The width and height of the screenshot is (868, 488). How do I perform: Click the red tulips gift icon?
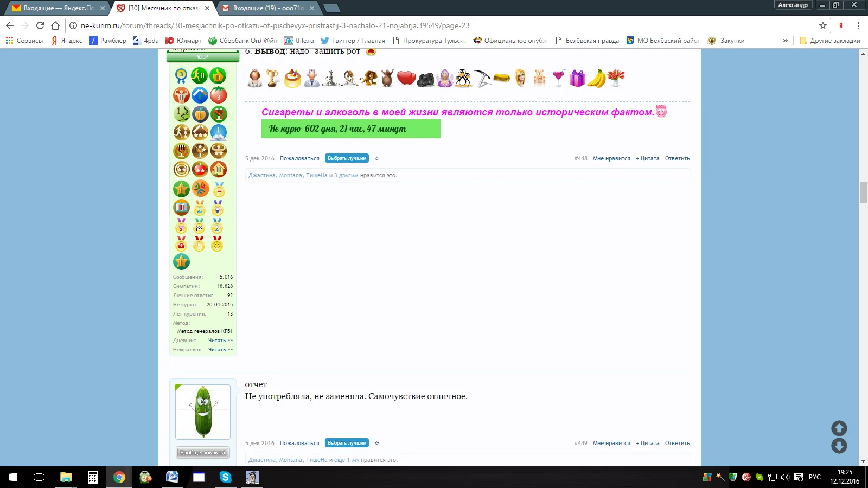[x=616, y=79]
